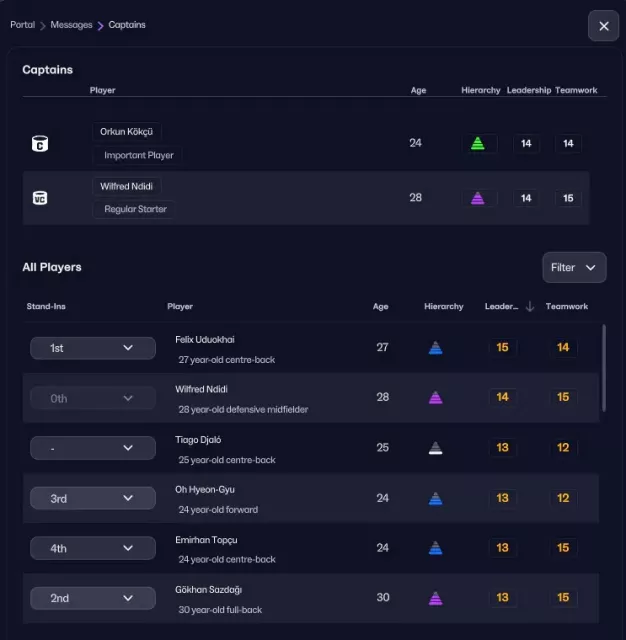Go to Messages in the breadcrumb
The image size is (626, 640).
71,25
